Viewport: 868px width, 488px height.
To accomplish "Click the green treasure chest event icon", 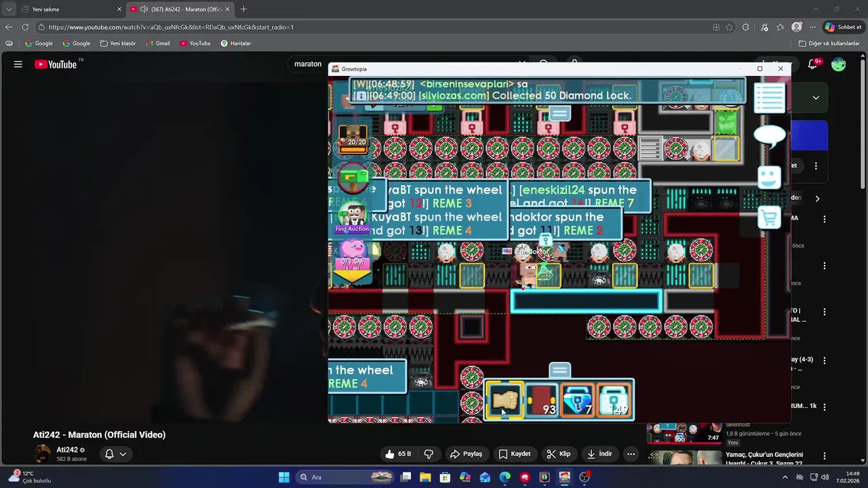I will (x=352, y=178).
